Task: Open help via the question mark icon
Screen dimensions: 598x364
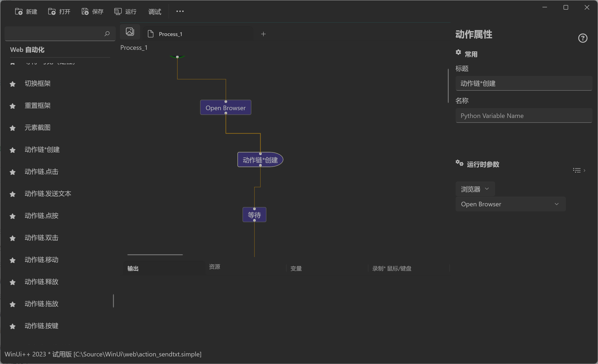Action: [583, 38]
